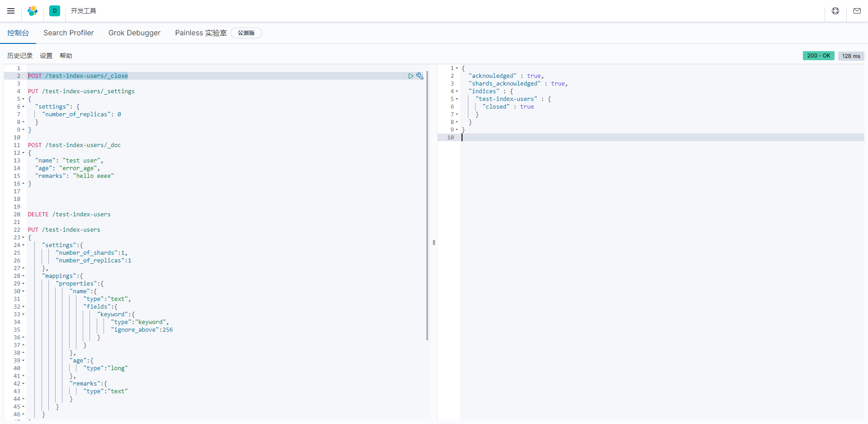
Task: Click the DELETE /test-index-users line
Action: pyautogui.click(x=69, y=214)
